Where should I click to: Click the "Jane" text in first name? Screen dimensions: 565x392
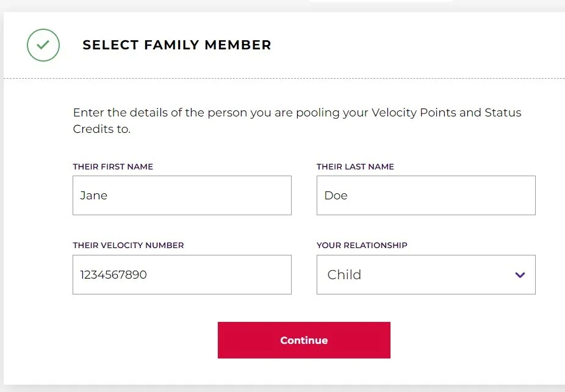pyautogui.click(x=94, y=196)
